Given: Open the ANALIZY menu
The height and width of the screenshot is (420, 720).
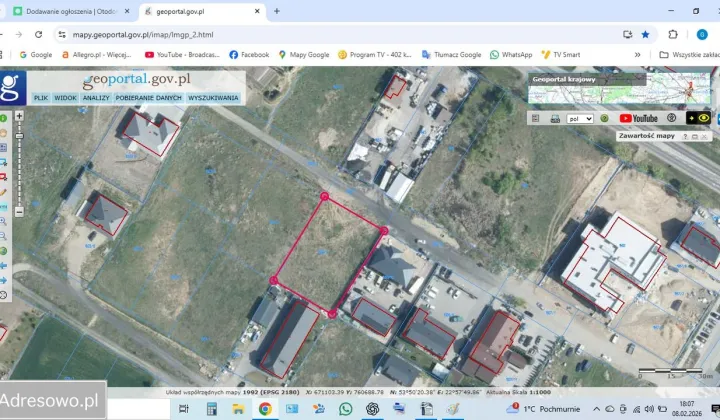Looking at the screenshot, I should click(x=96, y=98).
